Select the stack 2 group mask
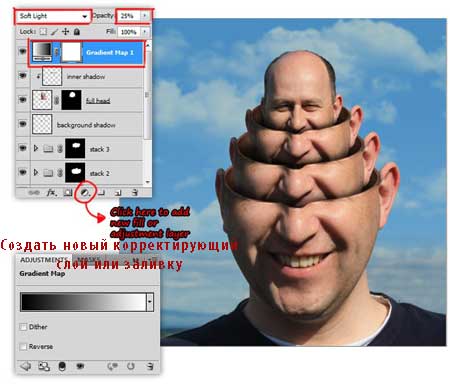Viewport: 450px width, 384px height. point(75,172)
